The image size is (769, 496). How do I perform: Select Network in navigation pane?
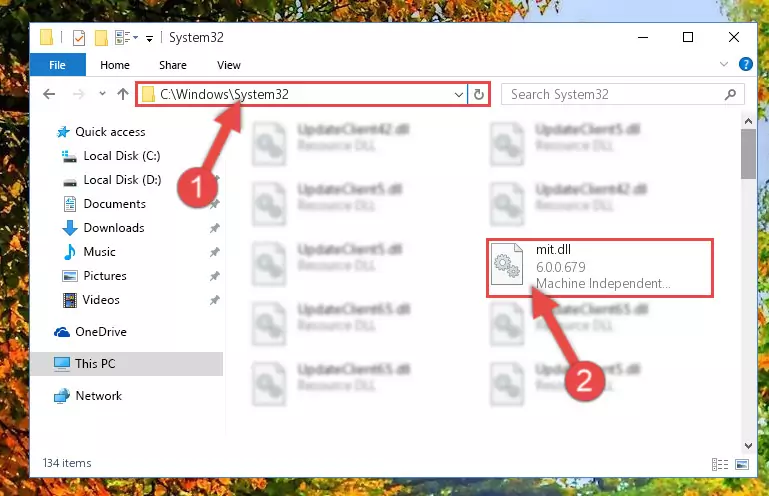point(98,396)
